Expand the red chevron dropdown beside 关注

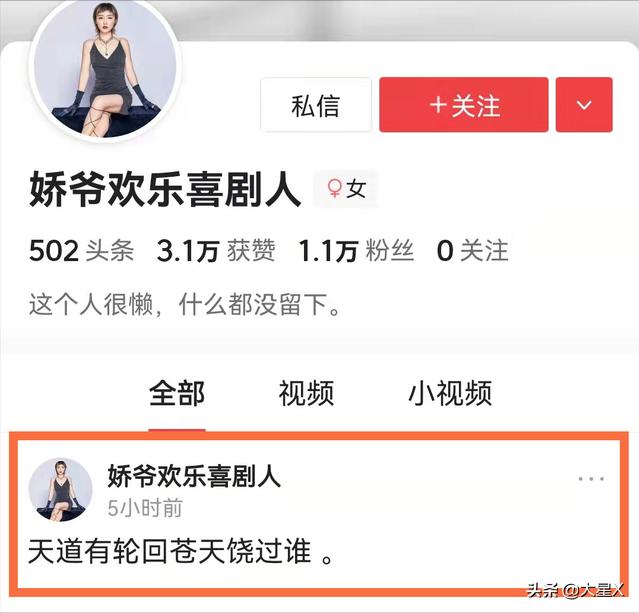coord(584,105)
